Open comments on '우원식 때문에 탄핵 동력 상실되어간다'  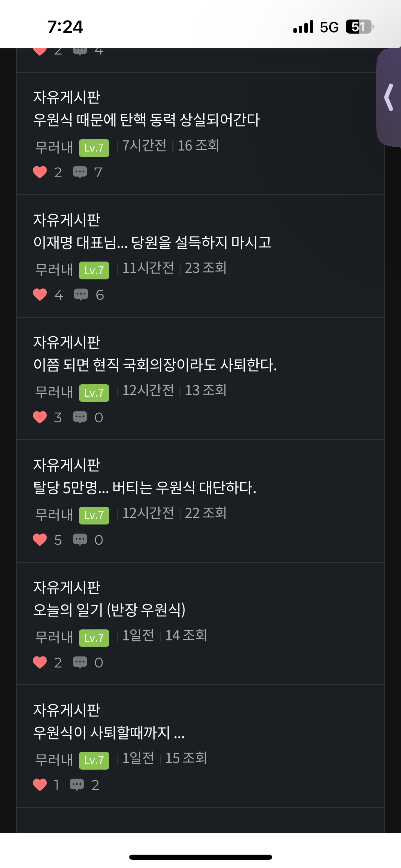tap(80, 172)
